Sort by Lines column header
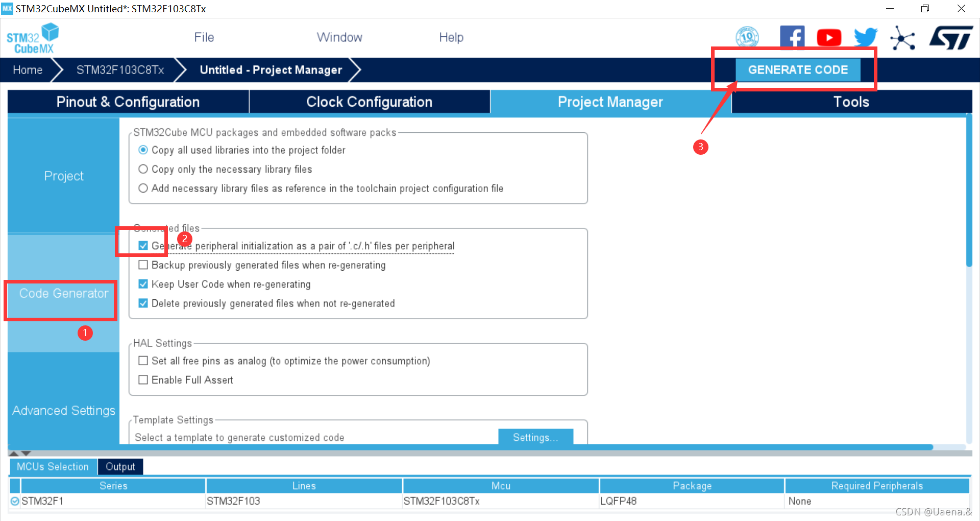This screenshot has height=521, width=980. (x=304, y=486)
